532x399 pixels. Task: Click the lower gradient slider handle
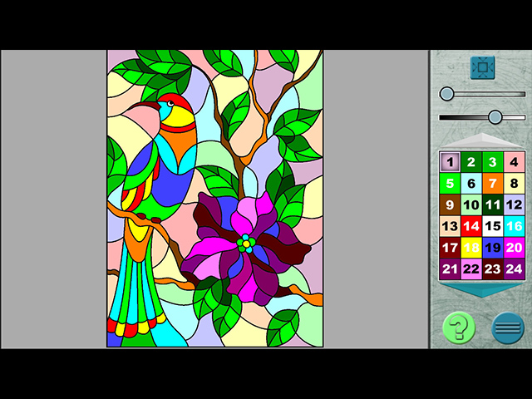(495, 117)
